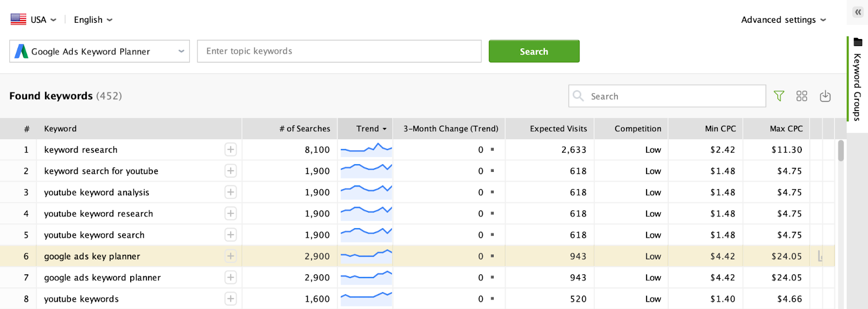Select 'google ads key planner' row
The height and width of the screenshot is (309, 868).
point(418,256)
